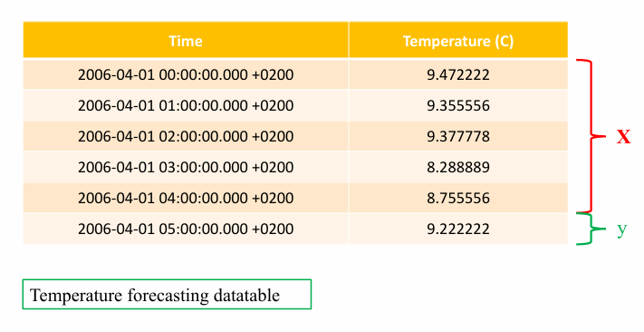This screenshot has width=644, height=332.
Task: Select the 00:00:00 time cell
Action: 186,74
